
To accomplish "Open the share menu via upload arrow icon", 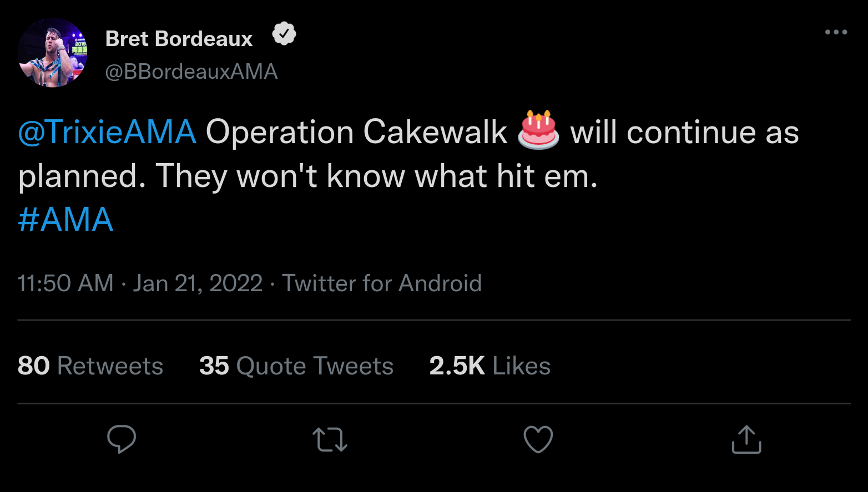I will 746,439.
